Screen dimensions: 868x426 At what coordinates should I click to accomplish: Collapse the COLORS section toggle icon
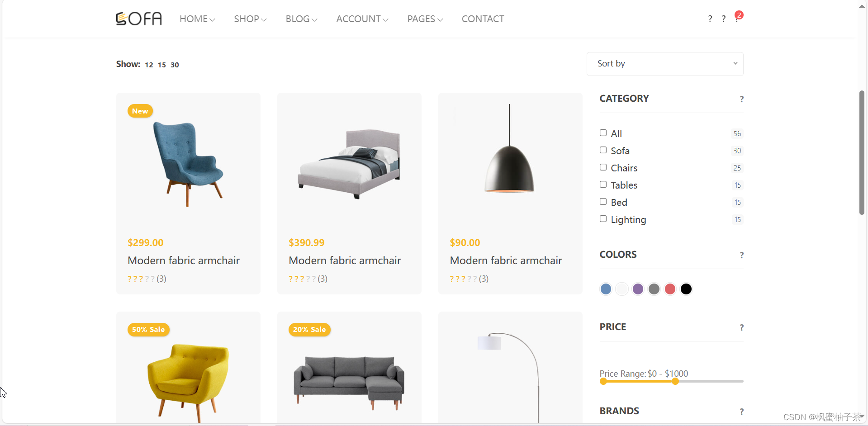pyautogui.click(x=741, y=255)
